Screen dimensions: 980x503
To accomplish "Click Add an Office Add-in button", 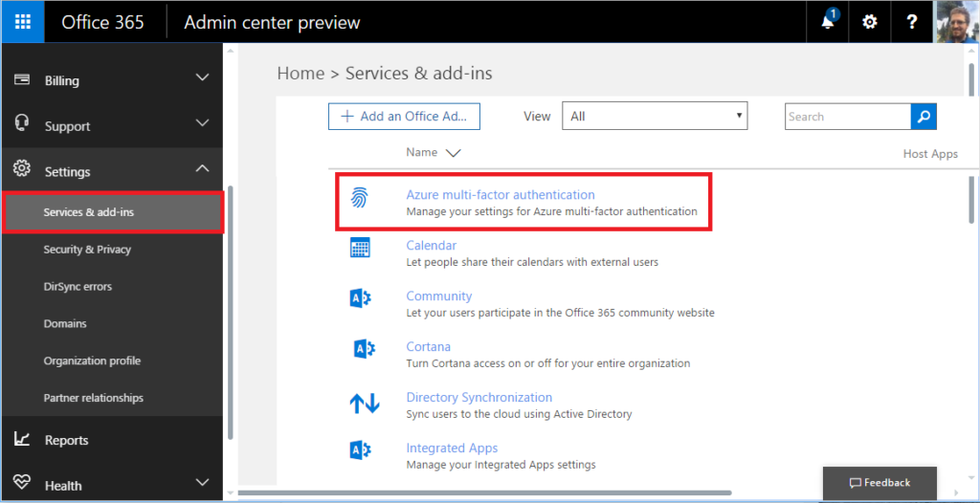I will click(404, 117).
